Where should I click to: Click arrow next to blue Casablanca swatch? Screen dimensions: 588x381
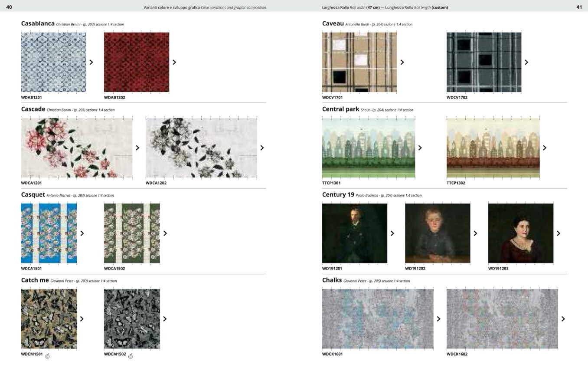(91, 62)
